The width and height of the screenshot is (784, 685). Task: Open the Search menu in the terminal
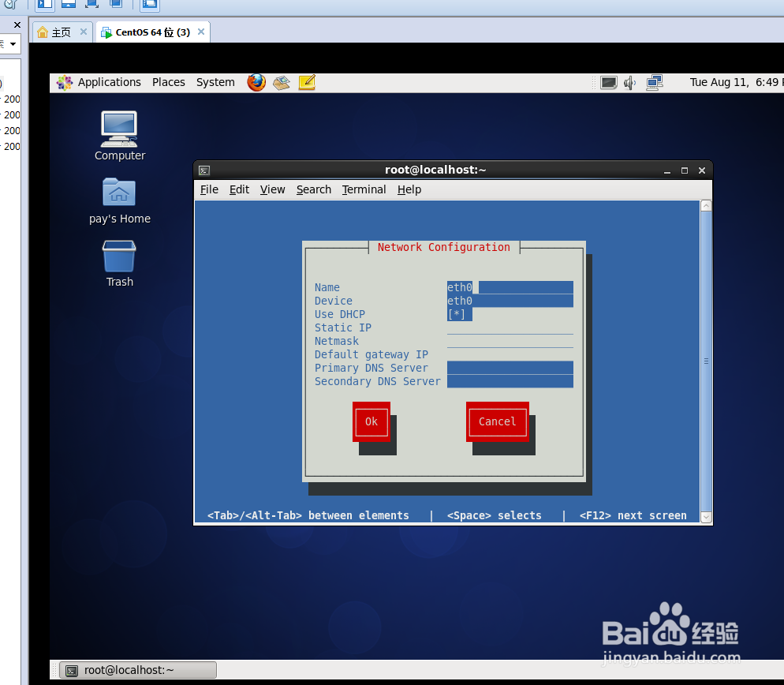coord(313,189)
